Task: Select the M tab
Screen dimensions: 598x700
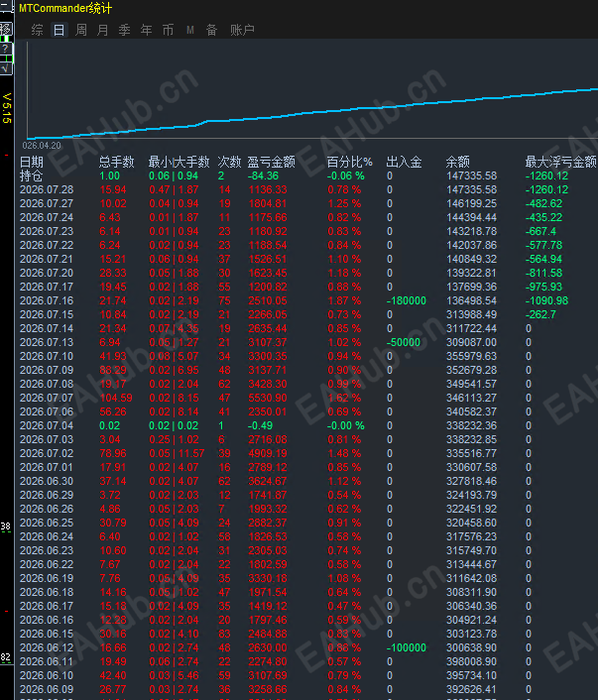Action: coord(190,30)
